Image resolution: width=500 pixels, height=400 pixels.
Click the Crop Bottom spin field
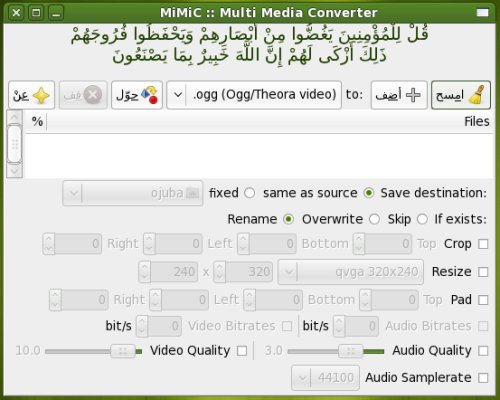click(267, 244)
